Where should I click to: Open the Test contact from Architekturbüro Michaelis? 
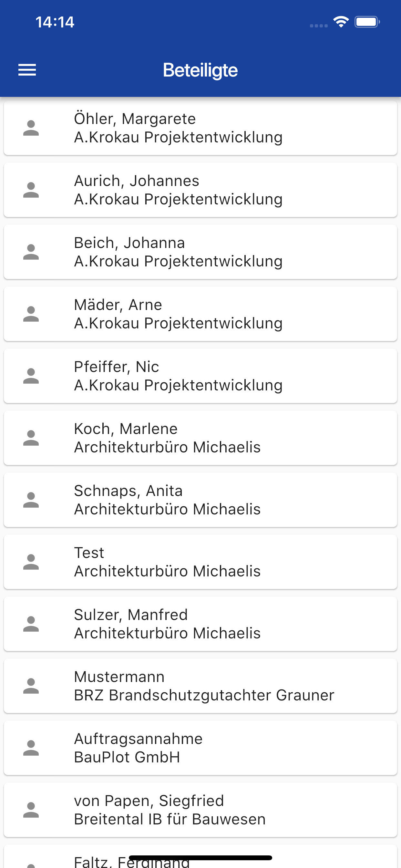200,562
